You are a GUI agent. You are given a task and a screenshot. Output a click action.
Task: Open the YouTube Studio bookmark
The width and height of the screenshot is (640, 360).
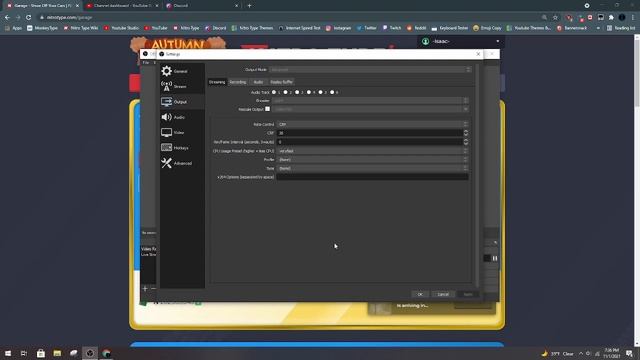pyautogui.click(x=122, y=28)
